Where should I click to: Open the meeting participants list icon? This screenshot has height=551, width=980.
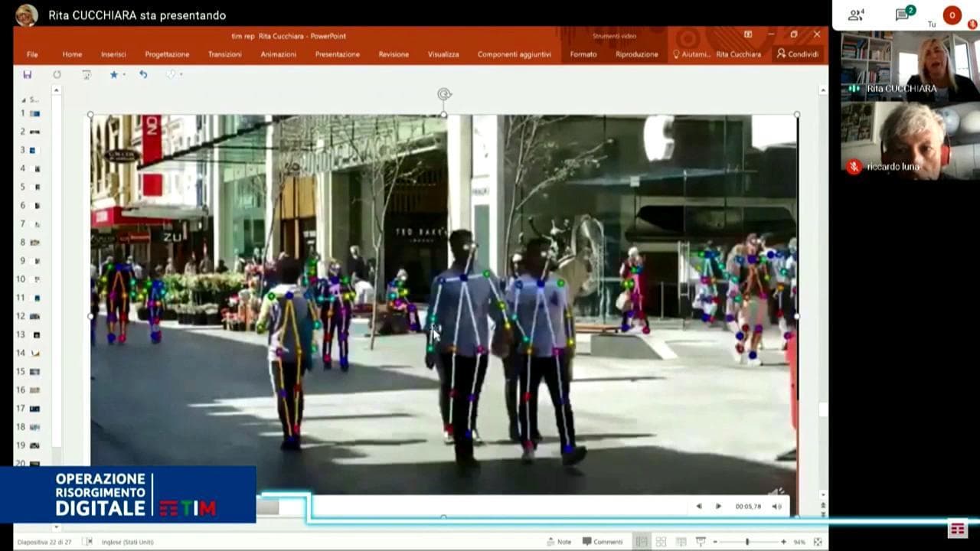(856, 15)
